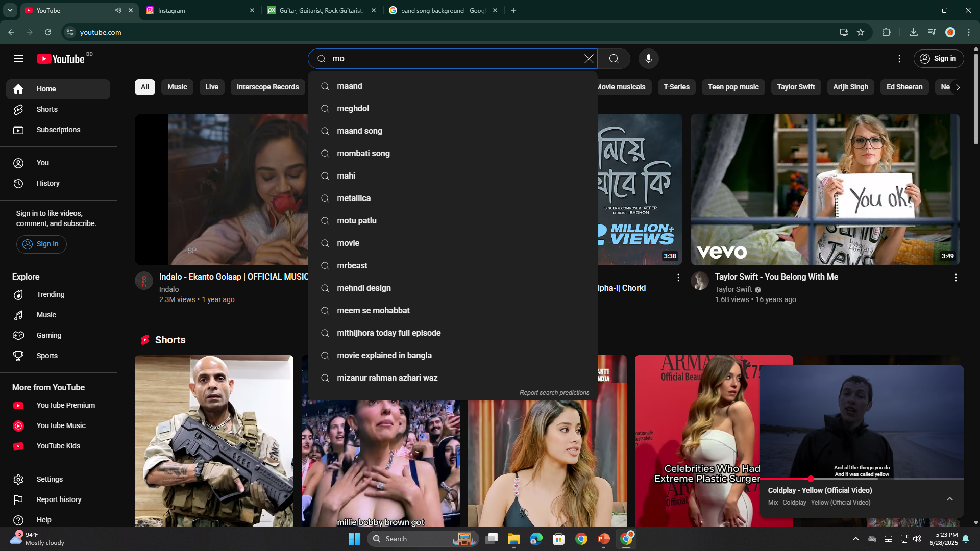Image resolution: width=980 pixels, height=551 pixels.
Task: Open Music in Explore section
Action: pyautogui.click(x=58, y=315)
